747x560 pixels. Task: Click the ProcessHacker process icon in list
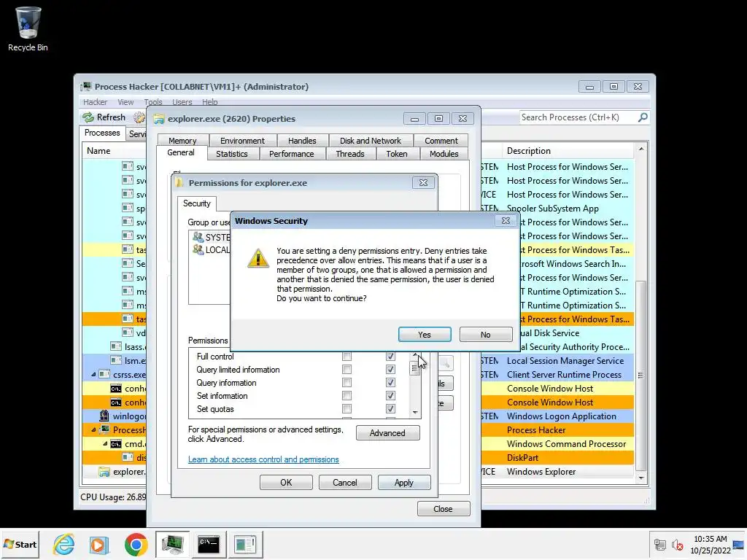[x=104, y=429]
